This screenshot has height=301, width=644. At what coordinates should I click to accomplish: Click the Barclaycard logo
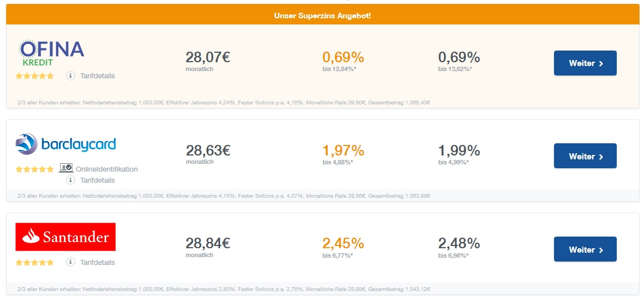66,144
